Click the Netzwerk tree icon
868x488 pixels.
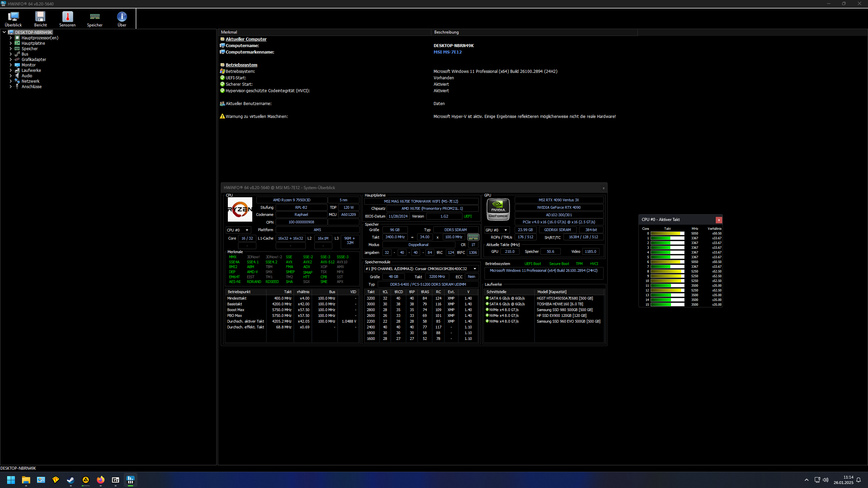pos(17,81)
